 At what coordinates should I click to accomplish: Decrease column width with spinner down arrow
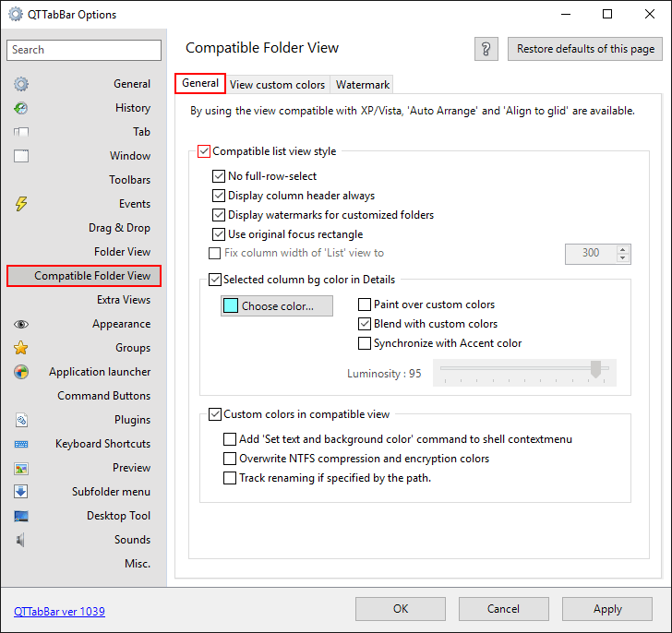623,258
